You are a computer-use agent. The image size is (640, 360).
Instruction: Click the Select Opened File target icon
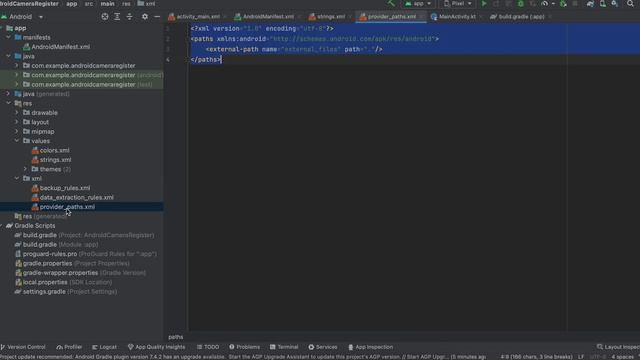[x=105, y=17]
